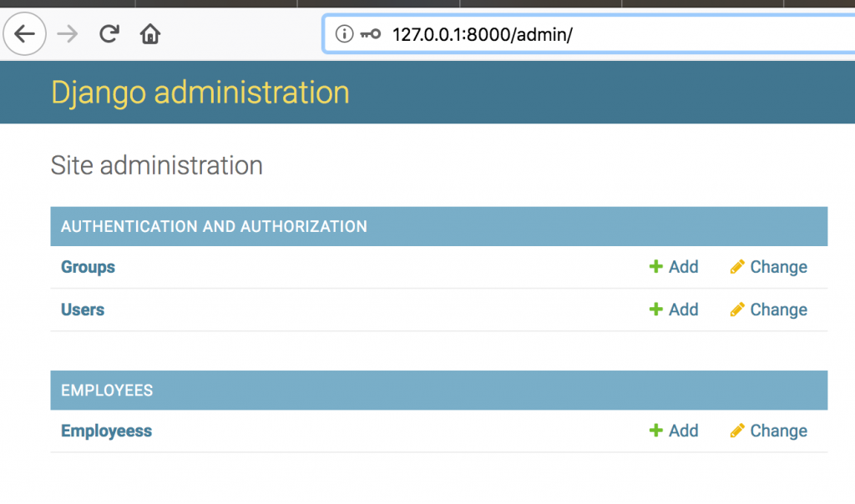
Task: Click the Site administration page heading
Action: click(157, 165)
